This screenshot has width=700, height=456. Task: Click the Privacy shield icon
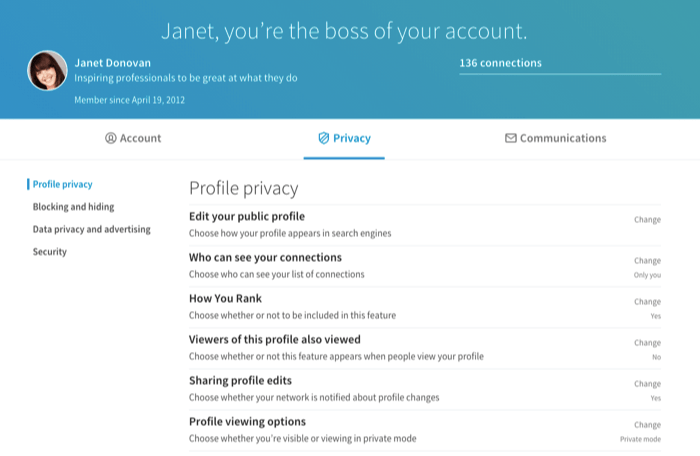pyautogui.click(x=323, y=138)
